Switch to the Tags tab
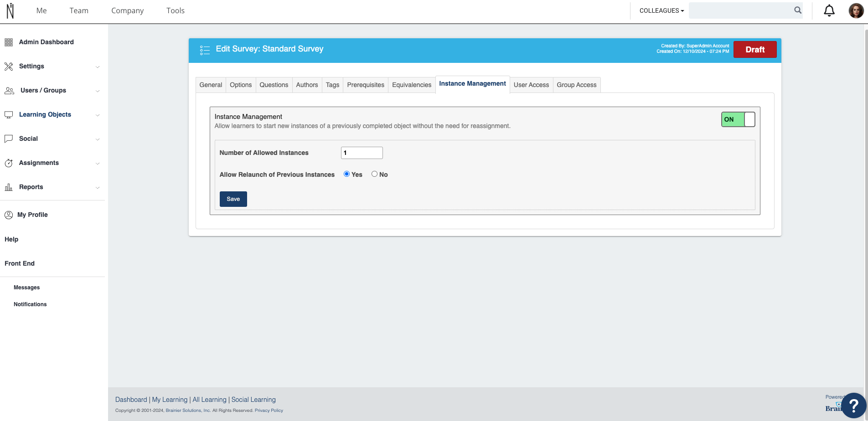 click(332, 85)
